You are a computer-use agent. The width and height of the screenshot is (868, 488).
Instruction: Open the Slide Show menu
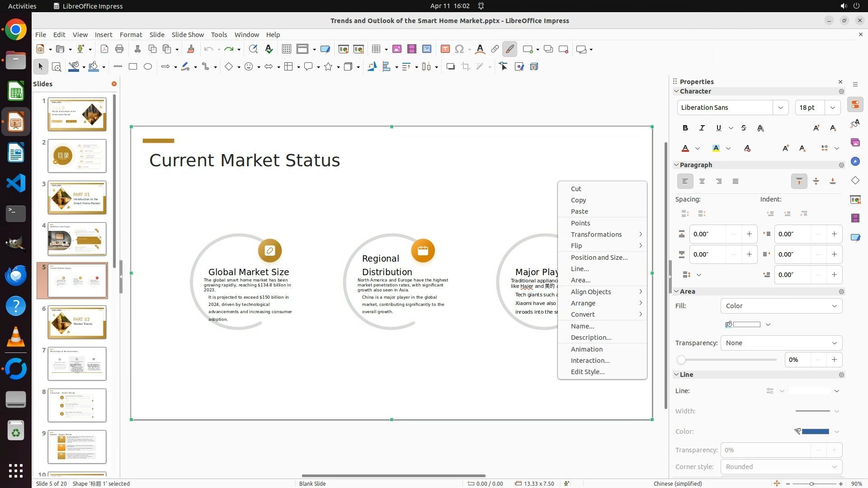(188, 35)
